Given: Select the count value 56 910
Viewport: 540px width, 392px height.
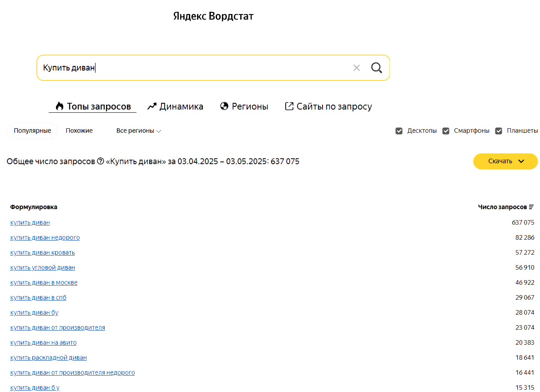Looking at the screenshot, I should coord(525,267).
